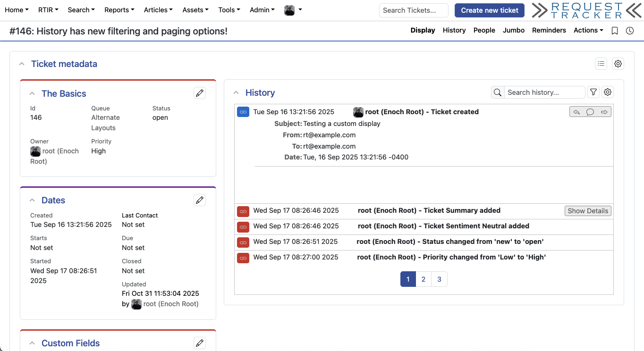
Task: Open the Reports menu
Action: click(119, 10)
